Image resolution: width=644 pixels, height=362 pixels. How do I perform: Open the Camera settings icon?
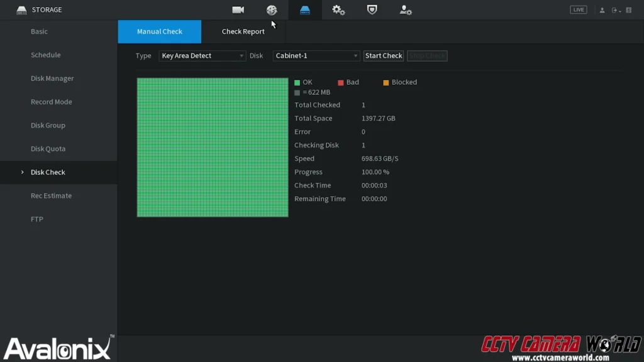click(238, 10)
